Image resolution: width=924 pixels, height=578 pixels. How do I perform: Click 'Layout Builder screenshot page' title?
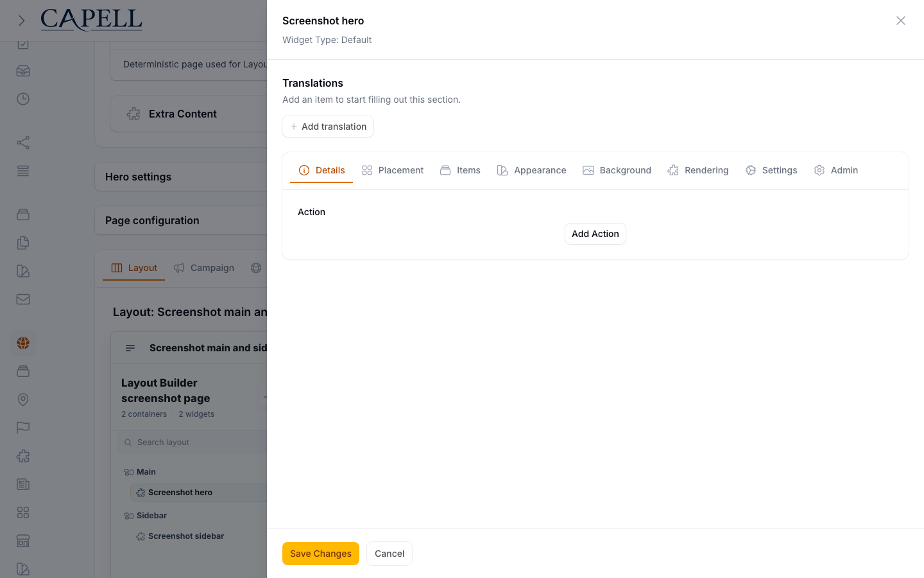166,390
